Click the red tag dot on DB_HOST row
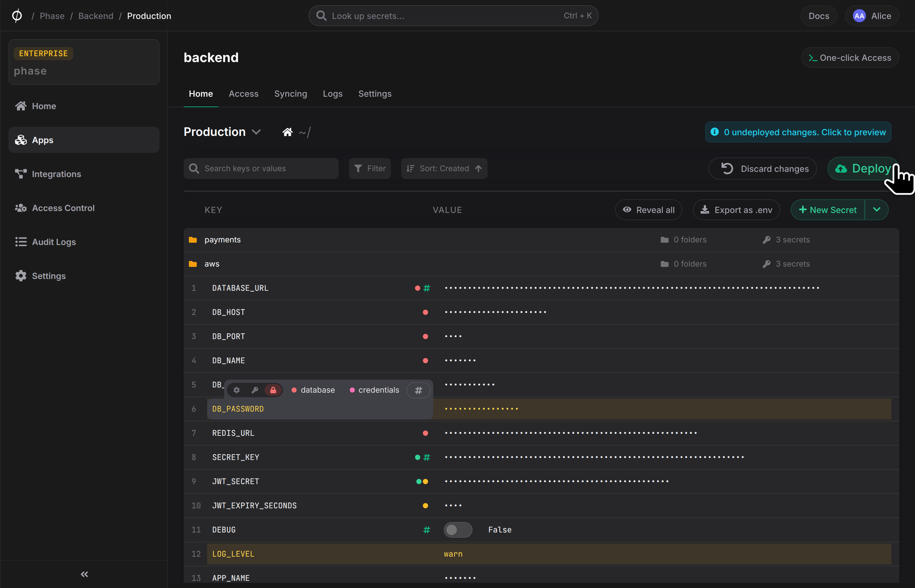Screen dimensions: 915x588 pos(425,312)
